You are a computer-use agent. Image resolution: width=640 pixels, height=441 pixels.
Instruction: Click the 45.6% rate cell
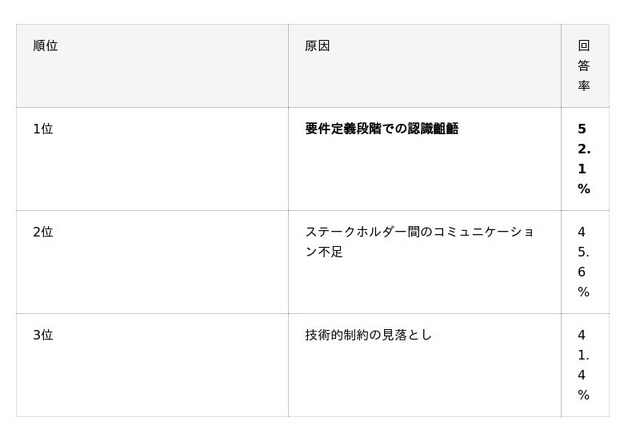point(584,262)
